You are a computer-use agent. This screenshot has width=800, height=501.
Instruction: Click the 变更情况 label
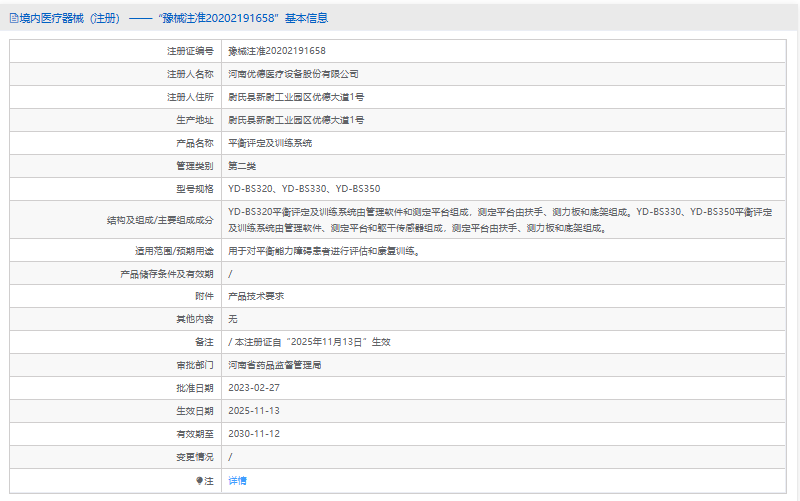195,457
